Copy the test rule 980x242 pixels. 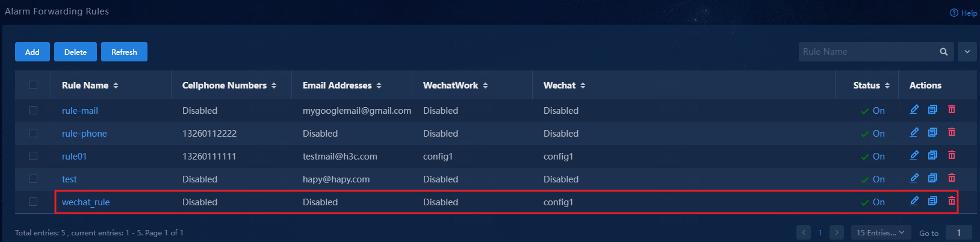coord(932,178)
